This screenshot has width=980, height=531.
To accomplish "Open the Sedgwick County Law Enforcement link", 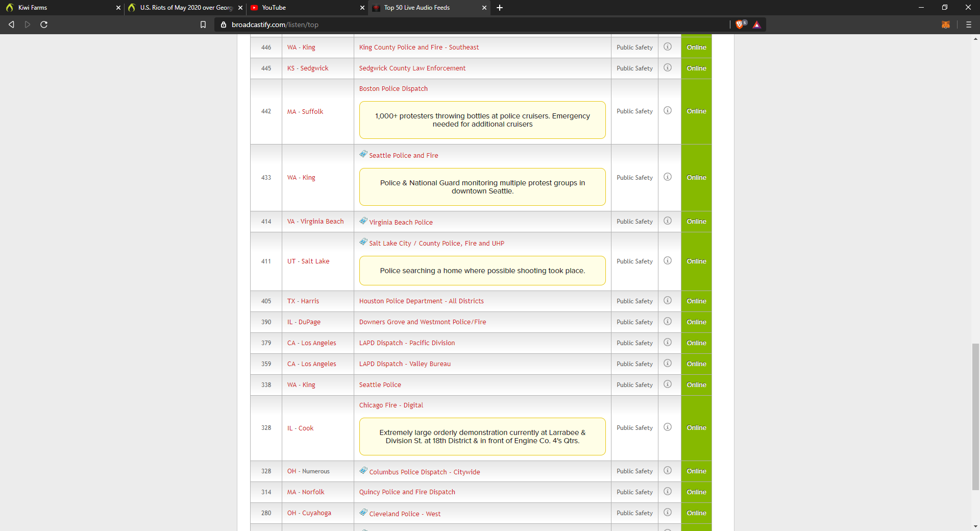I will pos(412,68).
